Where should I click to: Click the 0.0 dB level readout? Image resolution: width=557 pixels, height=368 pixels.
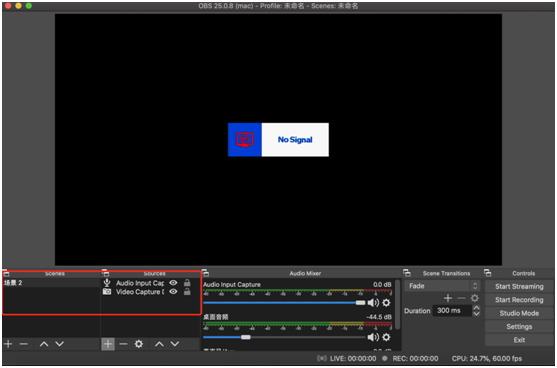pos(382,285)
